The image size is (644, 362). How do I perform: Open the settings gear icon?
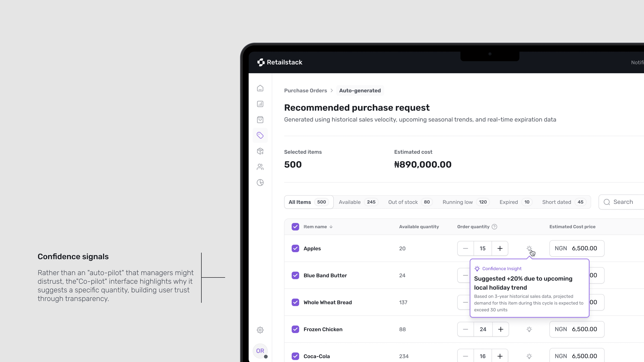pos(260,330)
